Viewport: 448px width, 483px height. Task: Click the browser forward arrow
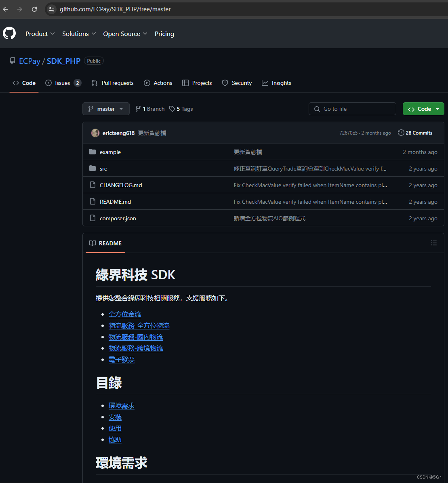click(20, 9)
